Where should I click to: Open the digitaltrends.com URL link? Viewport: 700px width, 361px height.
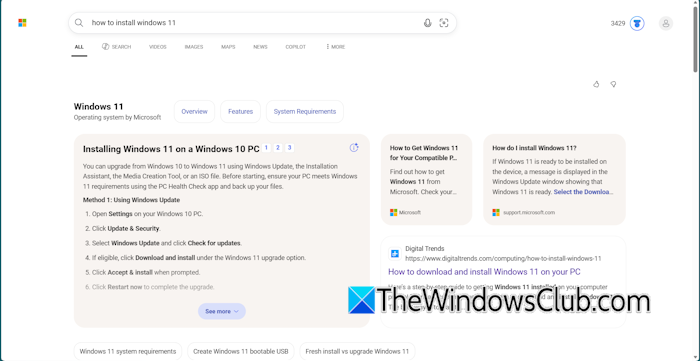(503, 258)
